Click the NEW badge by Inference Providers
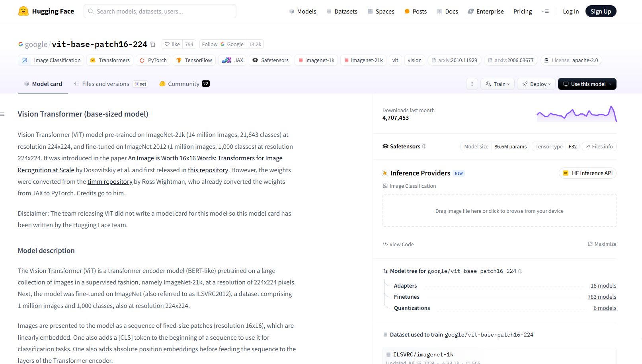 point(459,173)
